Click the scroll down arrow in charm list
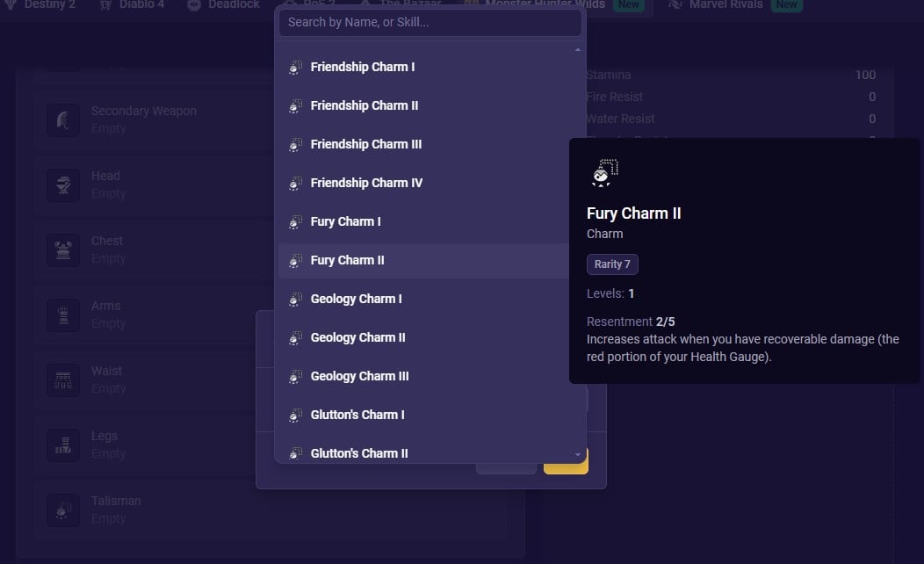 pyautogui.click(x=577, y=454)
